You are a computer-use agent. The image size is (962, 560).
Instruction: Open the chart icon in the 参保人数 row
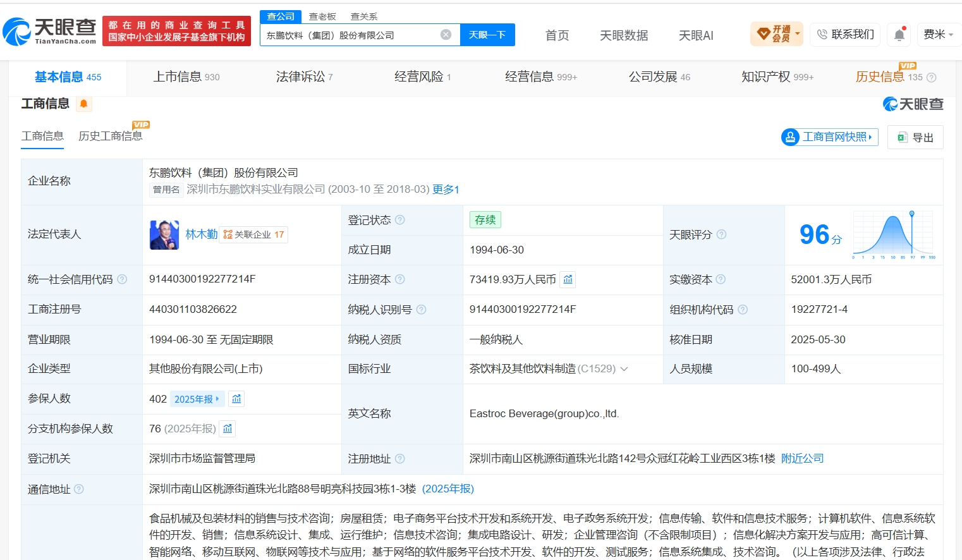coord(236,399)
